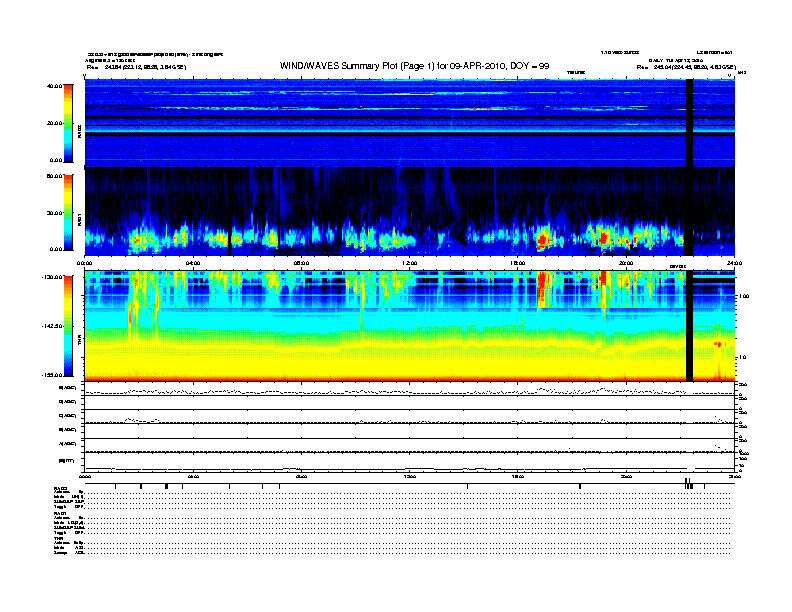792x612 pixels.
Task: Click the -142.50 label on TNR scale
Action: point(52,326)
